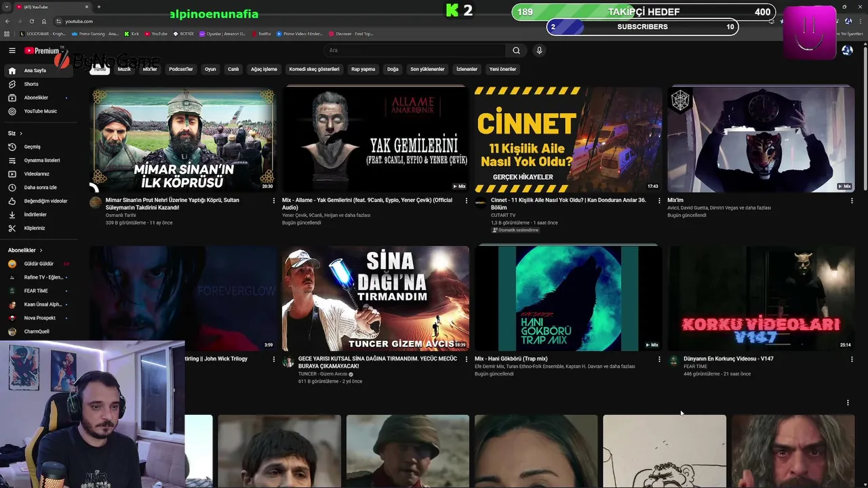868x488 pixels.
Task: Open Prime Video bookmark in bookmarks bar
Action: [299, 34]
